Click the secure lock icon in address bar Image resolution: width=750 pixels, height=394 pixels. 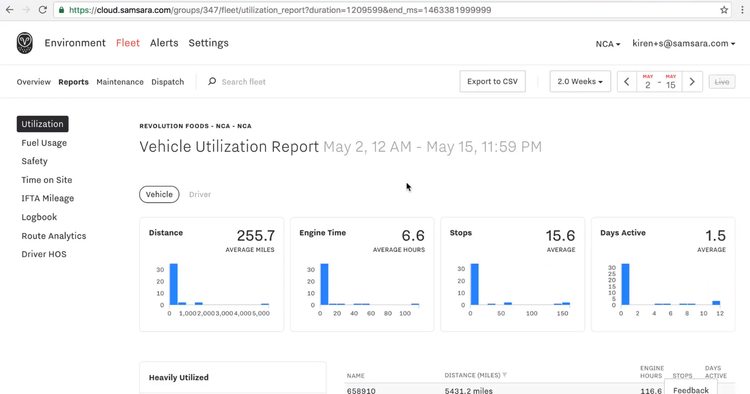coord(61,10)
